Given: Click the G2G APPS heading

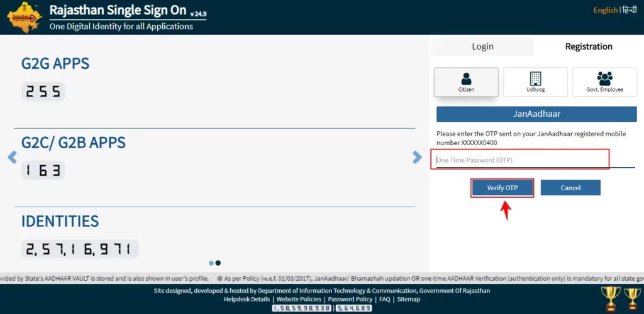Looking at the screenshot, I should click(x=55, y=64).
